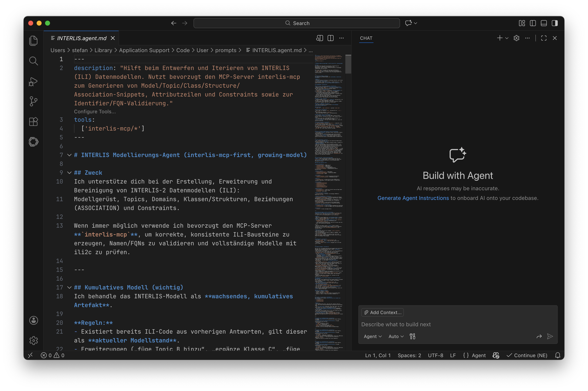Open the Explorer view in the activity bar
This screenshot has width=588, height=391.
coord(33,40)
